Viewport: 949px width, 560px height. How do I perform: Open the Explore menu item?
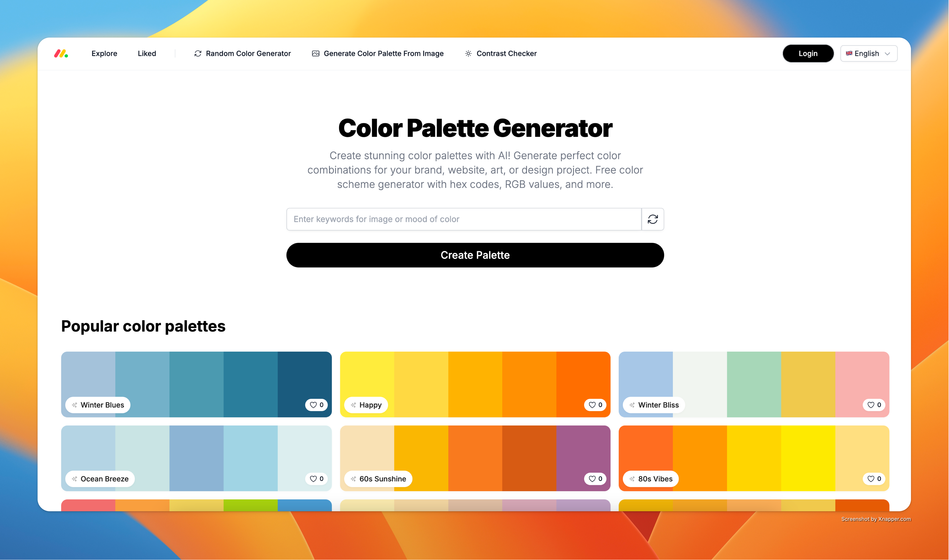pos(104,54)
